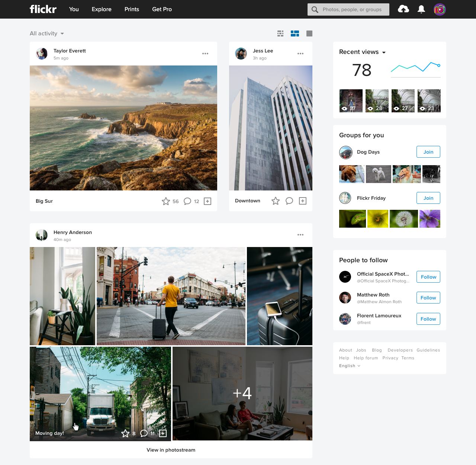This screenshot has height=465, width=476.
Task: Select the medium card layout view
Action: point(295,33)
